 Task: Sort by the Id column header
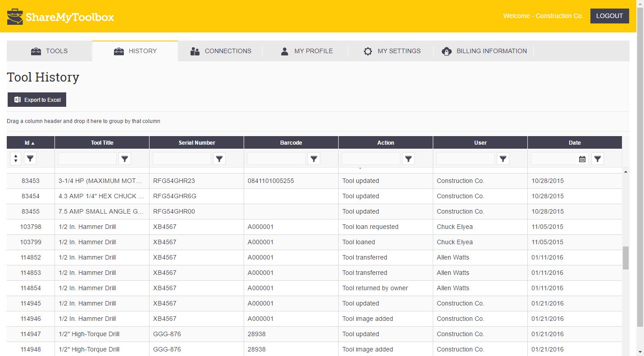[x=31, y=142]
